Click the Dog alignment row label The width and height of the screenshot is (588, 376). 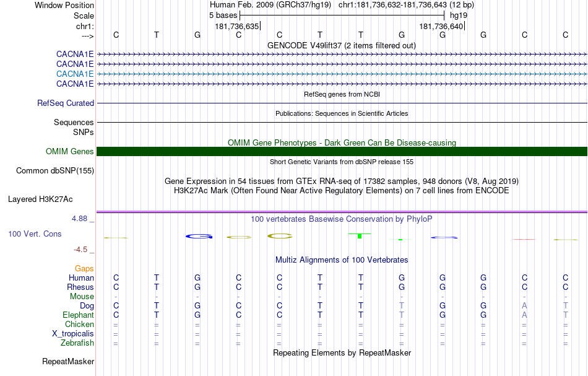pos(87,306)
